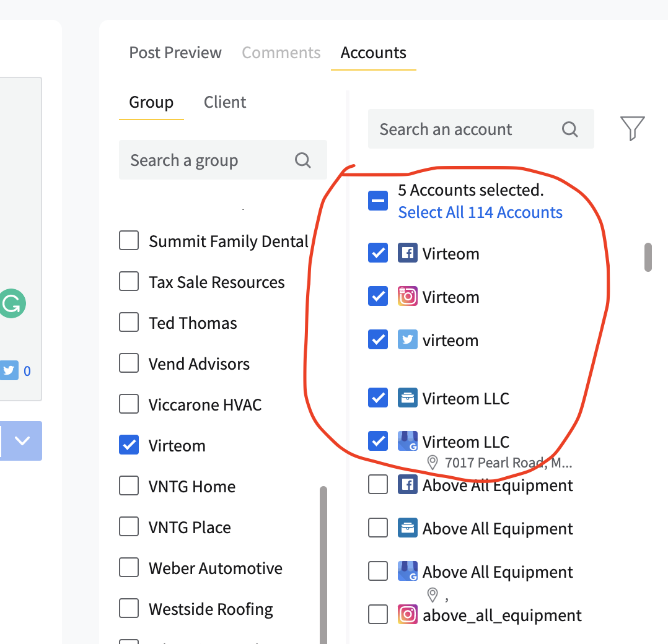Click Select All 114 Accounts link
Screen dimensions: 668x644
[480, 212]
